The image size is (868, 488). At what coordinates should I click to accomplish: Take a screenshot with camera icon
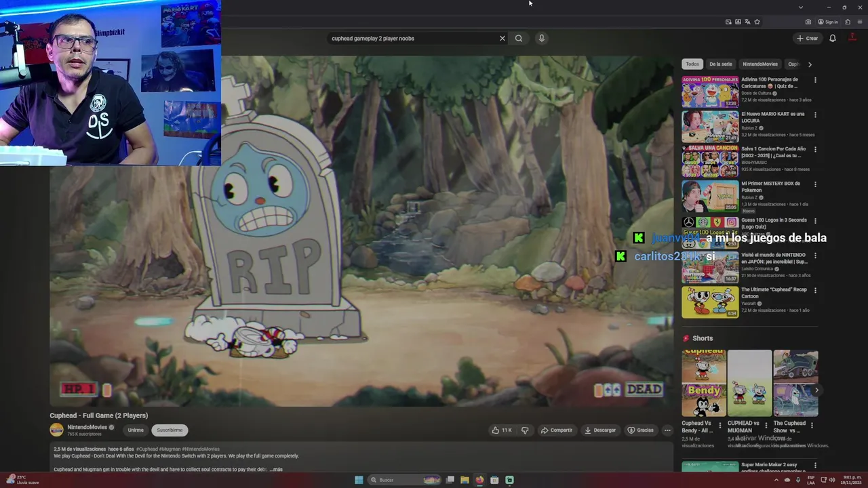[x=808, y=22]
